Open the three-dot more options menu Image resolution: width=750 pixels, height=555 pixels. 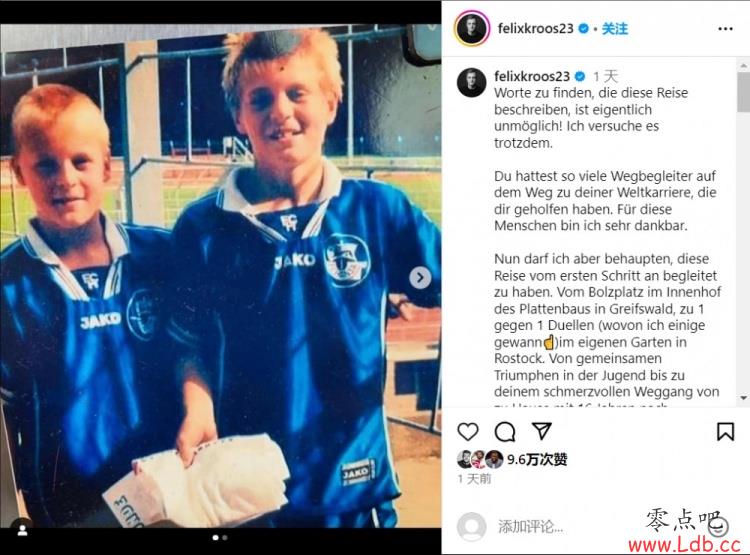[725, 29]
